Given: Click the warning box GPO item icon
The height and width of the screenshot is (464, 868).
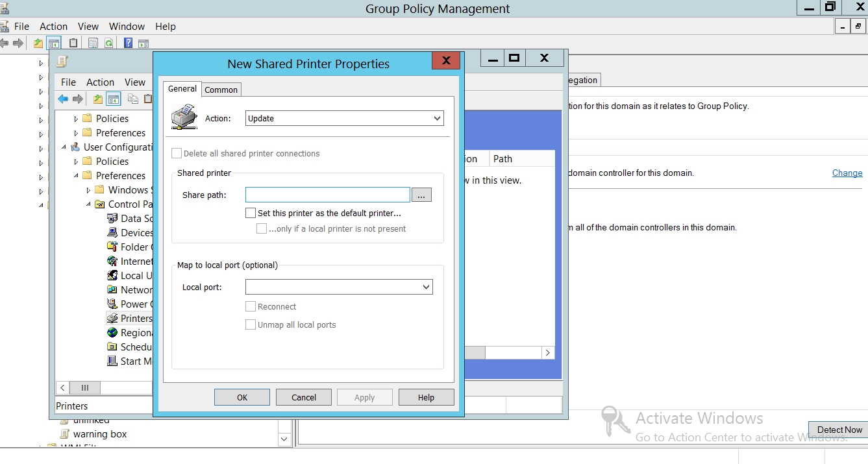Looking at the screenshot, I should click(64, 433).
